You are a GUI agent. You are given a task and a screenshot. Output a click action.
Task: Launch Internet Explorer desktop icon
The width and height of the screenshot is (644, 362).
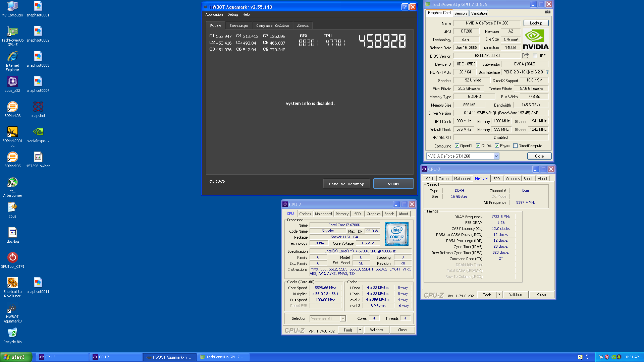[x=12, y=61]
